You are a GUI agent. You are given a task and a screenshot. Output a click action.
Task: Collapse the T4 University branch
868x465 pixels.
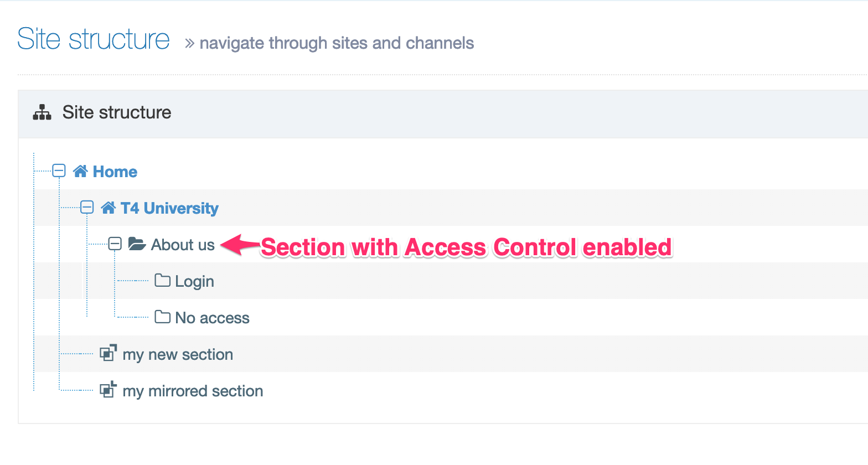coord(87,207)
